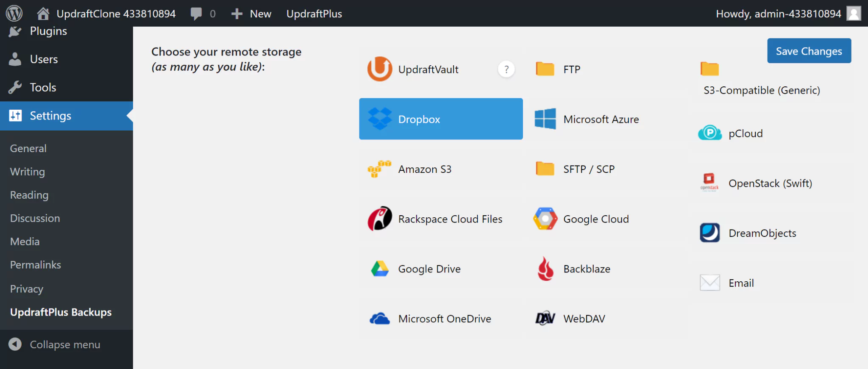
Task: Select the Dropbox logo icon
Action: point(380,119)
